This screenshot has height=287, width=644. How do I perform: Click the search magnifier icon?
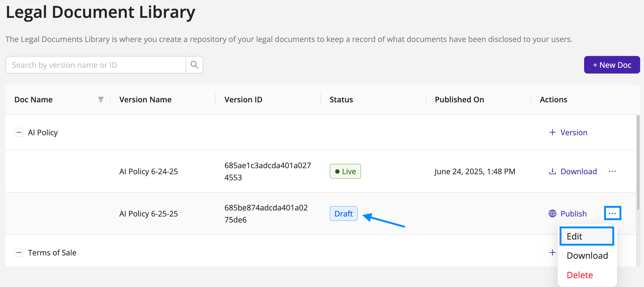tap(195, 65)
